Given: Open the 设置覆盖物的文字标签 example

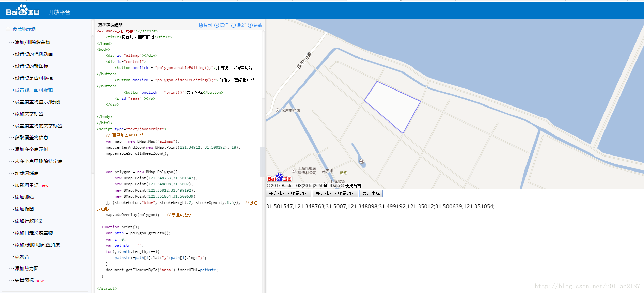Looking at the screenshot, I should pos(38,126).
